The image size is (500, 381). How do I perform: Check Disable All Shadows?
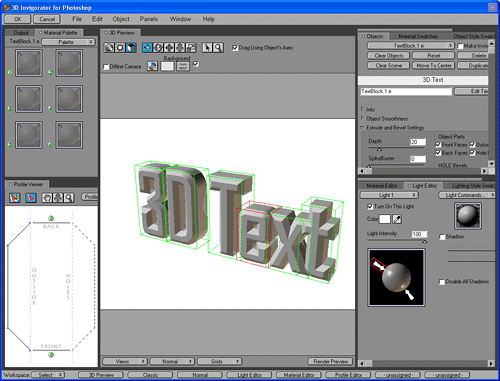(442, 282)
